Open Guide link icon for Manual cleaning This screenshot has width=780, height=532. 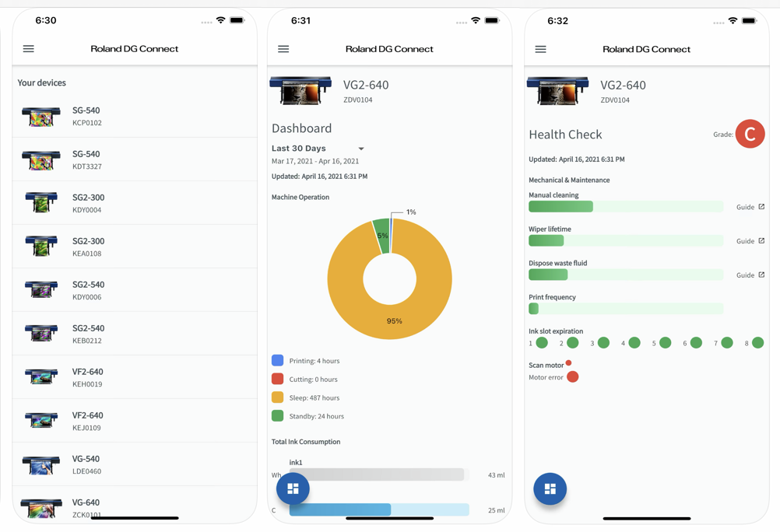point(761,207)
